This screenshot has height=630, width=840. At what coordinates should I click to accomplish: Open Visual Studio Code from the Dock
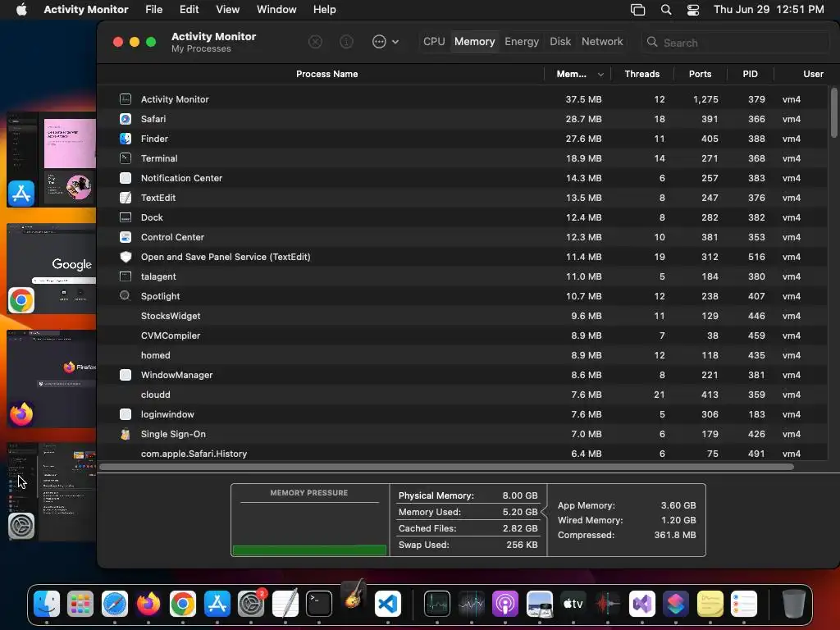click(387, 604)
